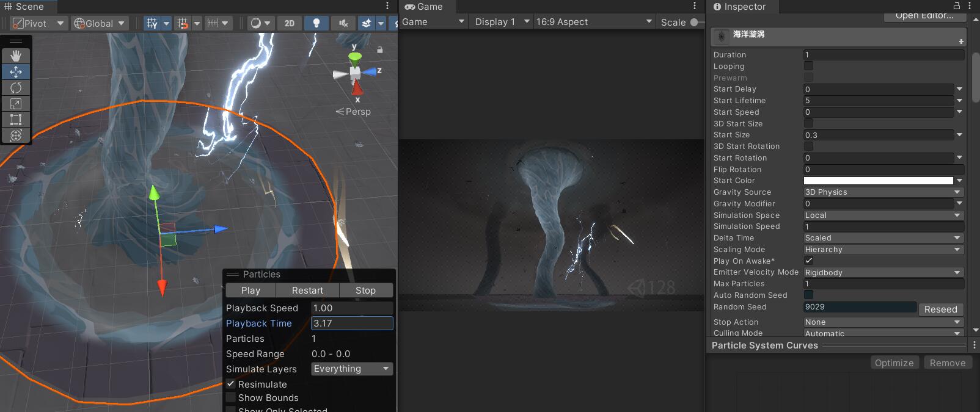Select the Hand view tool
This screenshot has width=980, height=412.
pyautogui.click(x=16, y=56)
